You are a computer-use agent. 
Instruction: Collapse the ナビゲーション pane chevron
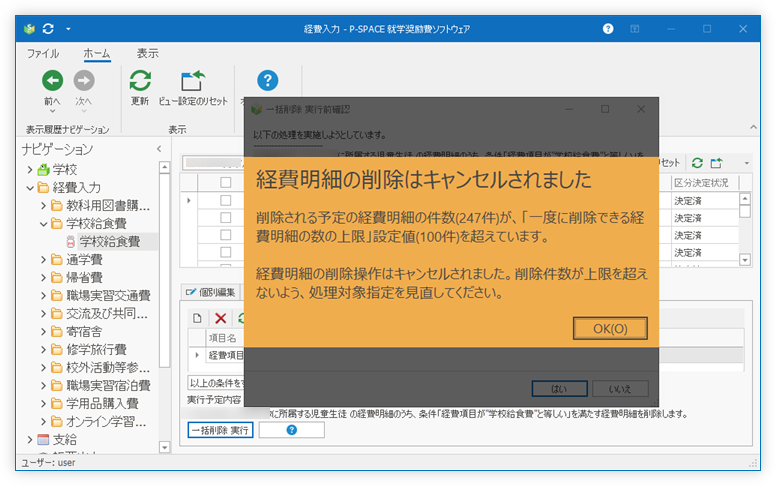tap(159, 148)
